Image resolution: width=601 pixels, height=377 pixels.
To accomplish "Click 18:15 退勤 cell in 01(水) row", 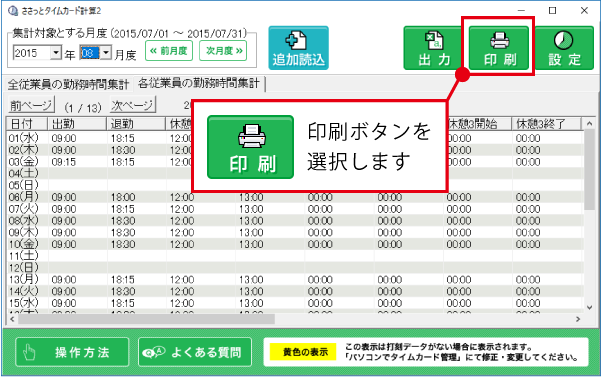I will pos(136,138).
